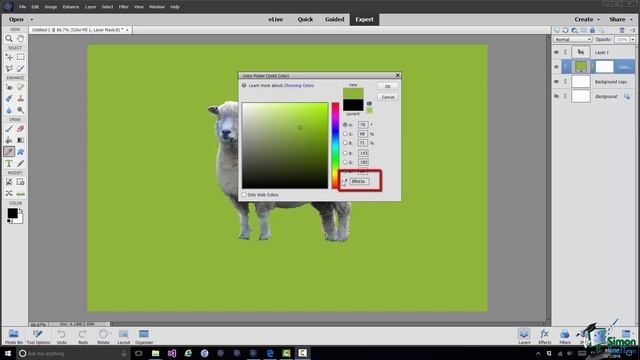Select the Sponge tool
This screenshot has width=640, height=360.
[20, 110]
